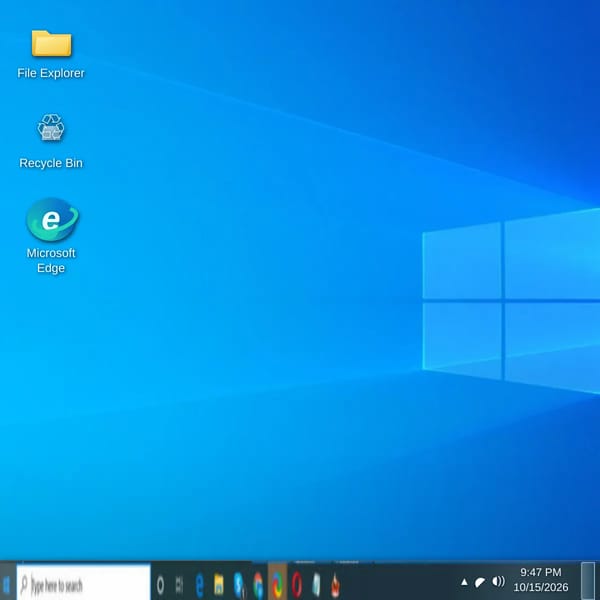Open the clock showing 9:47 PM

coord(541,580)
